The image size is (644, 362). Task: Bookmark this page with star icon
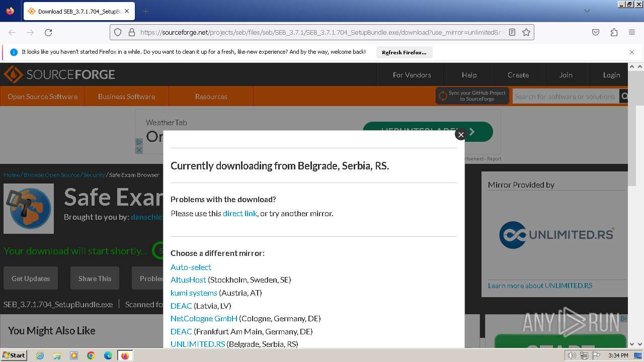tap(526, 32)
